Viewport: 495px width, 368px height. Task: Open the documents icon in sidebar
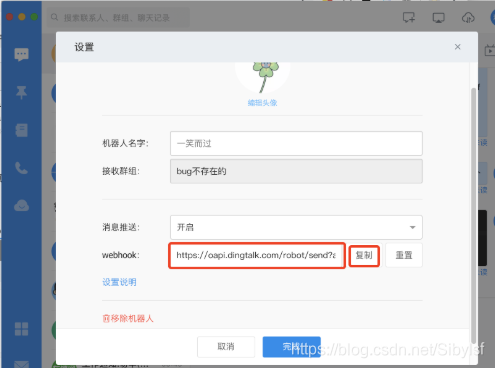[22, 130]
